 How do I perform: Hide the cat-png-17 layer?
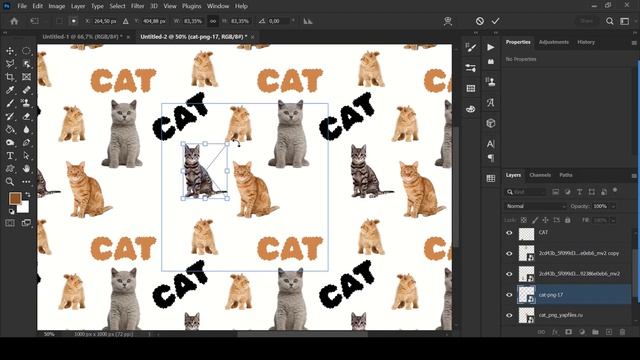point(509,295)
